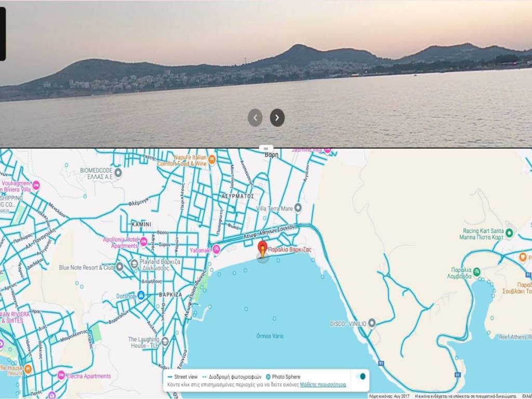This screenshot has width=532, height=399.
Task: Click the Dotshop shopping marker
Action: 141,295
